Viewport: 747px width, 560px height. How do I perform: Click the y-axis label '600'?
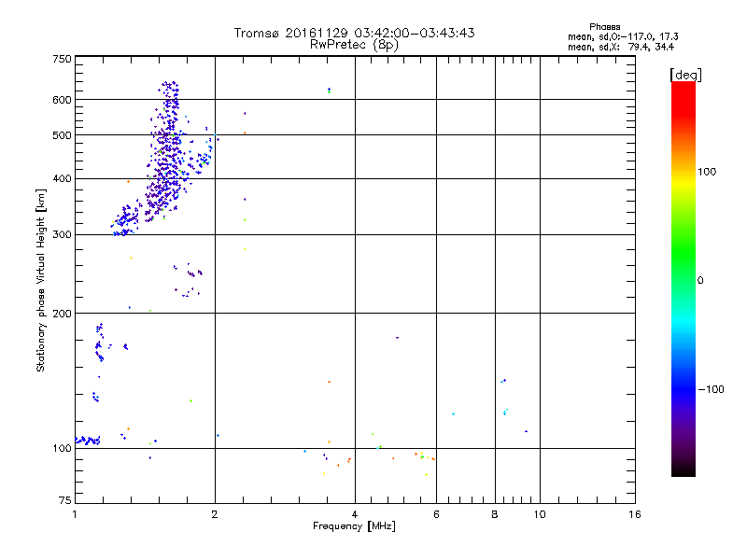(x=62, y=100)
